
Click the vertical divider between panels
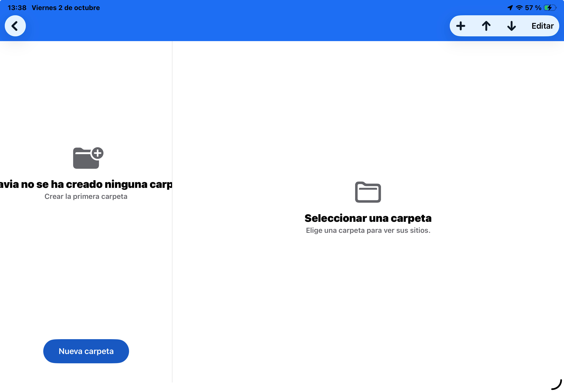(172, 212)
